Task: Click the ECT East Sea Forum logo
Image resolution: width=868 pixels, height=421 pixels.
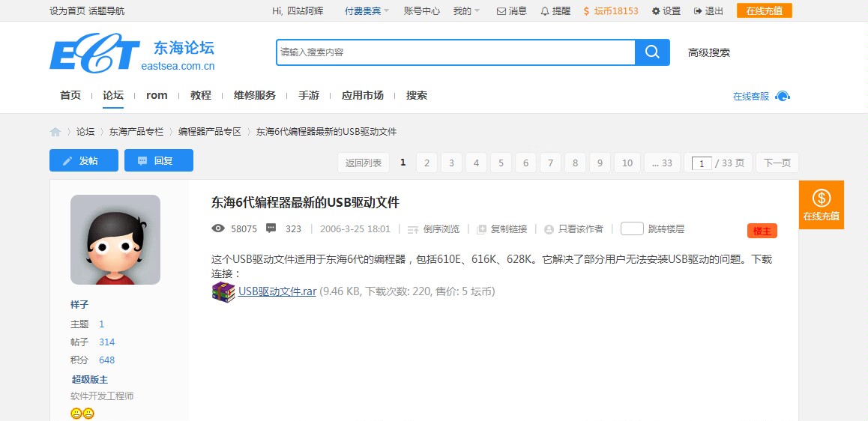Action: (x=132, y=53)
